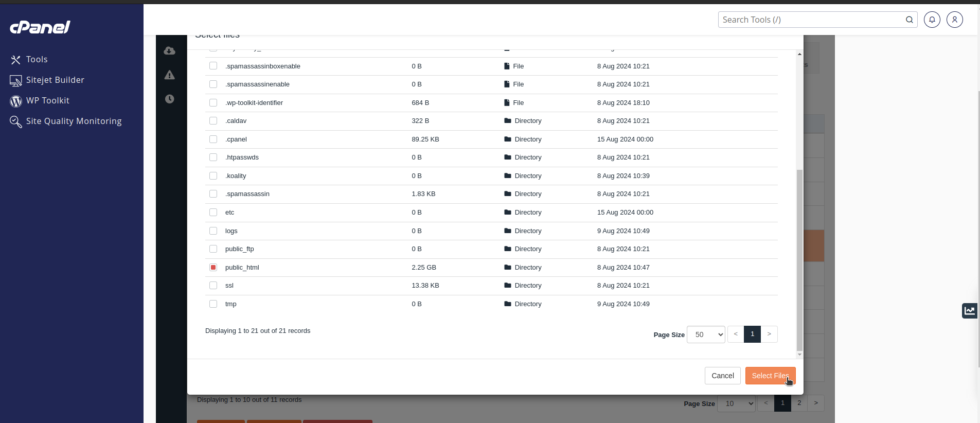This screenshot has height=423, width=980.
Task: Select page 1 in dialog pagination
Action: pos(752,334)
